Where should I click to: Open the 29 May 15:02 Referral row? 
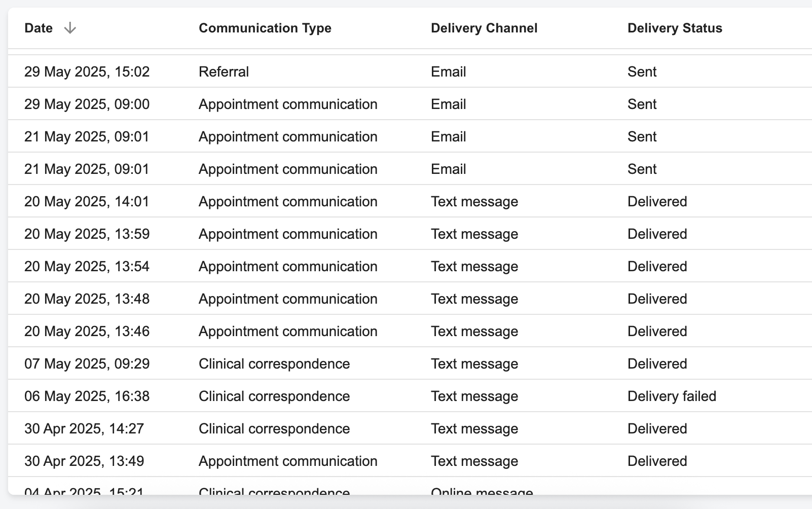pyautogui.click(x=87, y=72)
